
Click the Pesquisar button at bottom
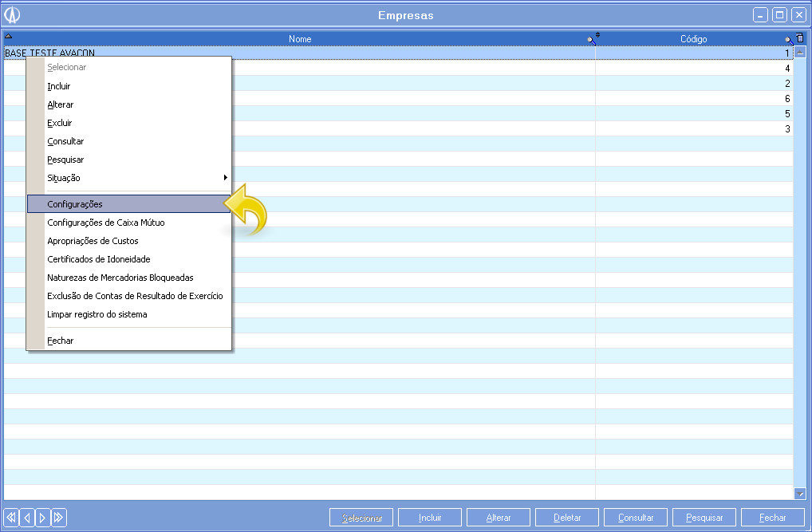[704, 518]
